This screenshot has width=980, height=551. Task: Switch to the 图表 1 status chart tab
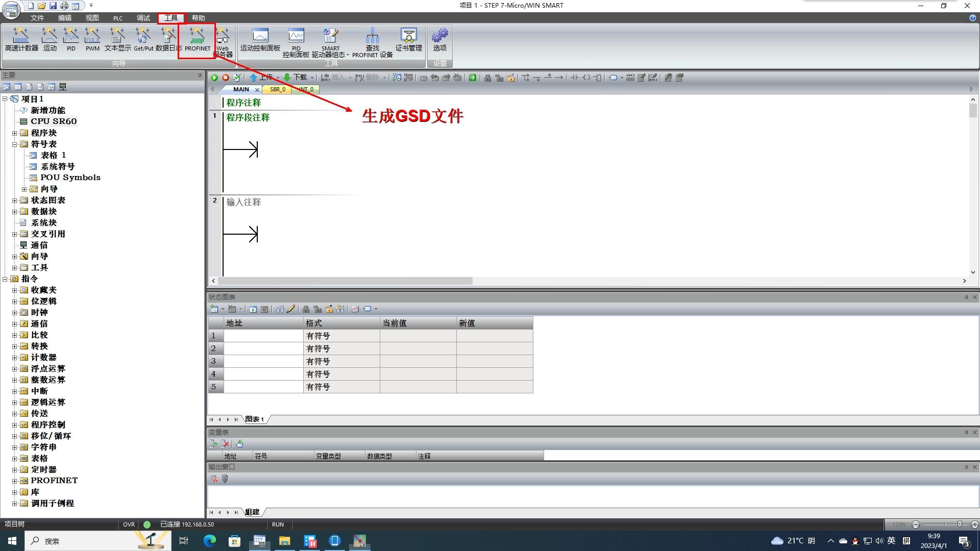(x=255, y=419)
